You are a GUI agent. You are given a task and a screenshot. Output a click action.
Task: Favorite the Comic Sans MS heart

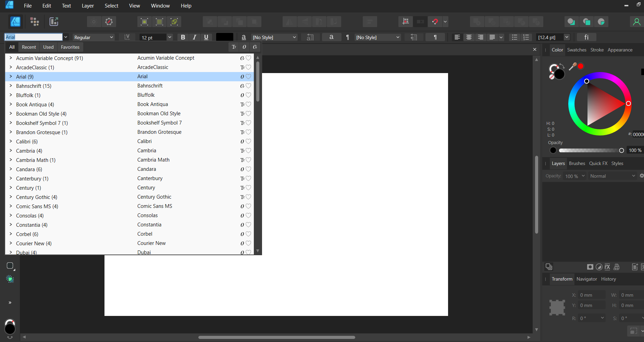[x=248, y=206]
